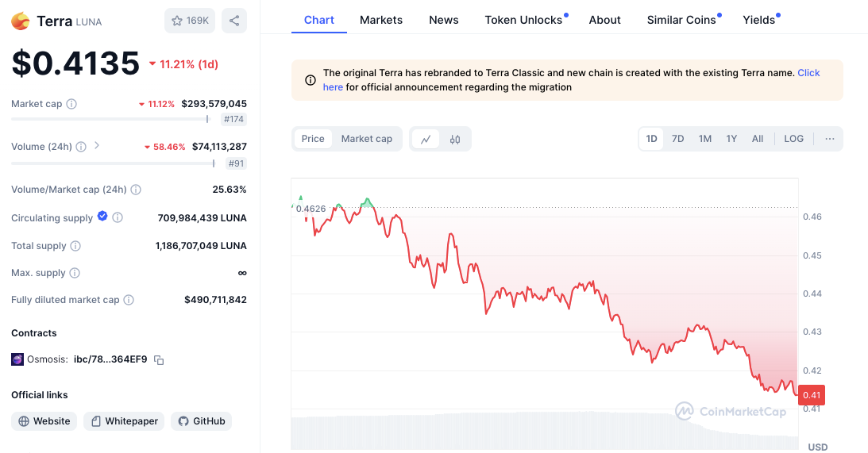
Task: Click the Volume (24h) info icon
Action: pos(81,147)
